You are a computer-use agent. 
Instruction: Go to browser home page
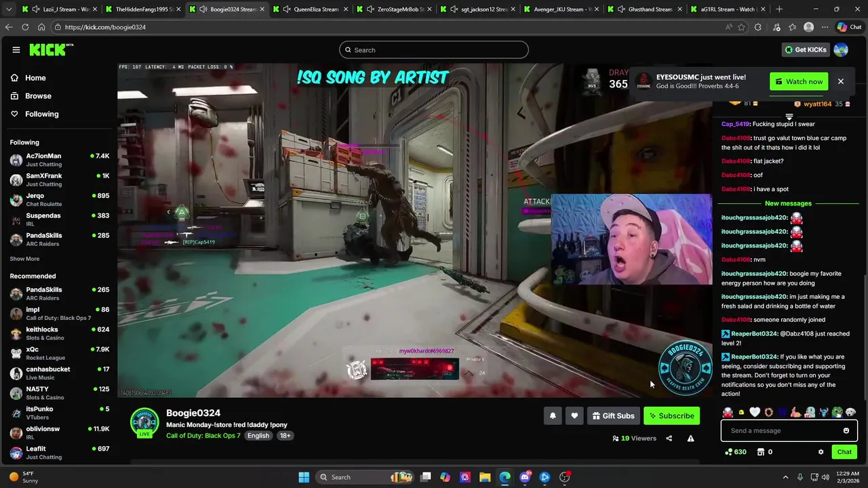click(x=41, y=27)
